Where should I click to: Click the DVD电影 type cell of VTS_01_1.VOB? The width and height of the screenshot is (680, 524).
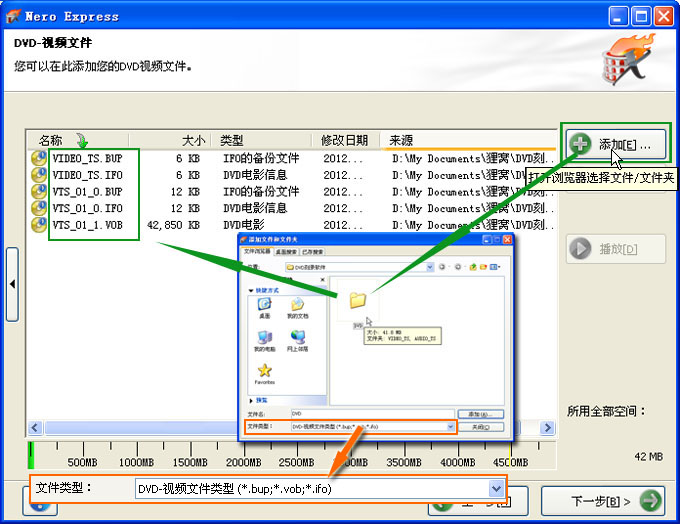tap(244, 225)
